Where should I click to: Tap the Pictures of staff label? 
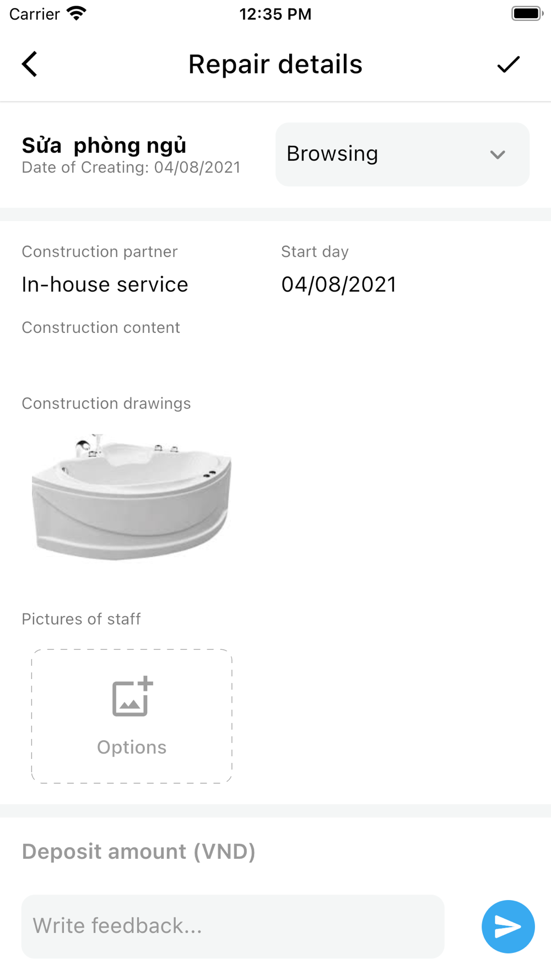click(x=81, y=619)
